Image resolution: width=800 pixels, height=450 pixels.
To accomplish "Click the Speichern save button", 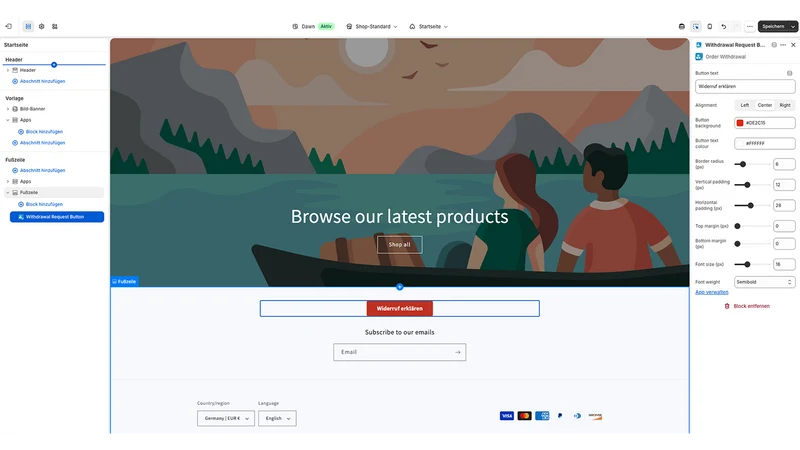I will [773, 27].
